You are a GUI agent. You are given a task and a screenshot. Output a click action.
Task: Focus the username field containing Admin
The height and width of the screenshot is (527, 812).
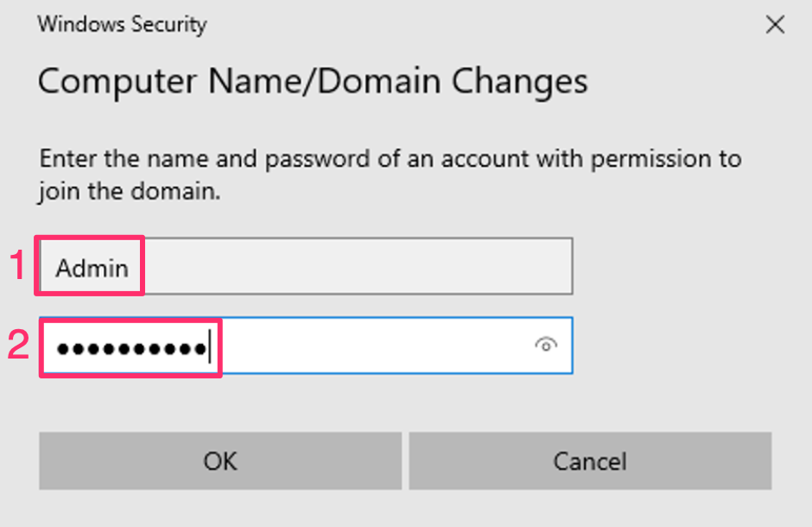tap(306, 267)
